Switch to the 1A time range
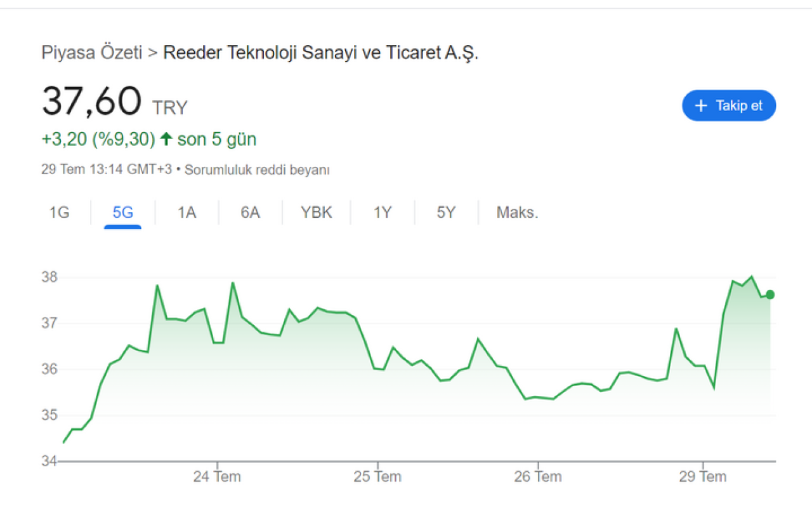Screen dimensions: 812x508 click(187, 213)
